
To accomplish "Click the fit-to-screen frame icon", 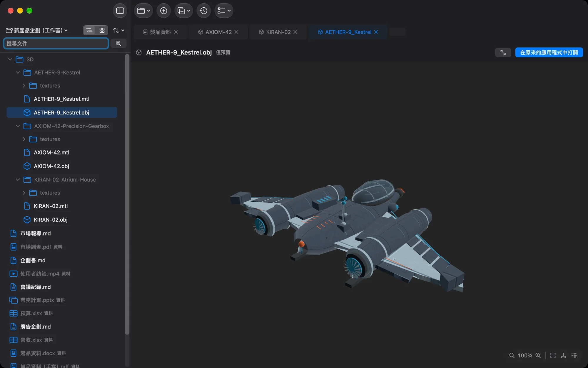I will point(553,355).
